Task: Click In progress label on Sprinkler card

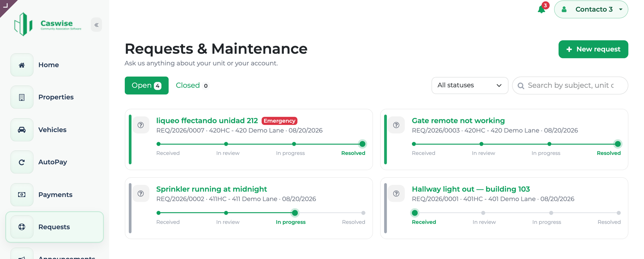Action: [290, 222]
